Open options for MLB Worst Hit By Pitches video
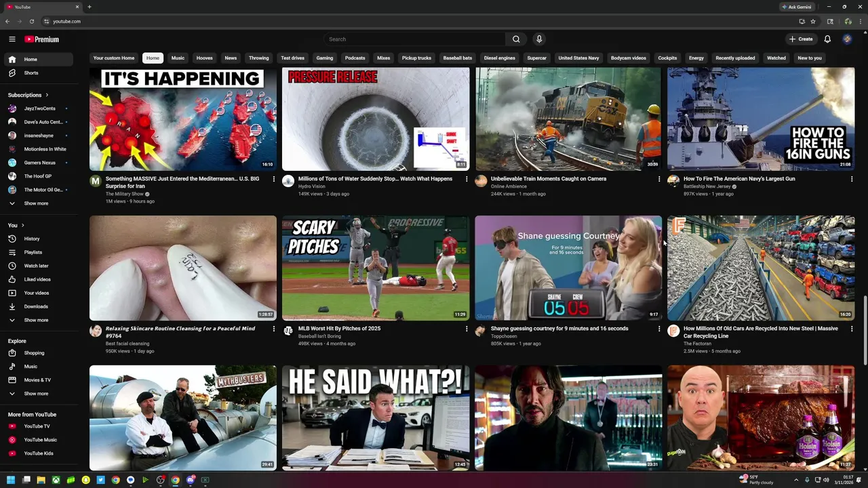 [x=467, y=329]
